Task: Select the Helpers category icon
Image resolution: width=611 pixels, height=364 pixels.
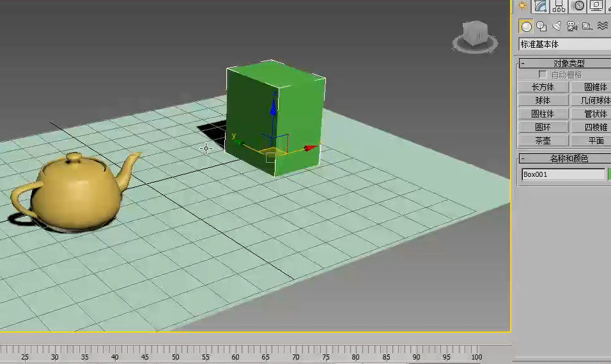Action: tap(587, 26)
